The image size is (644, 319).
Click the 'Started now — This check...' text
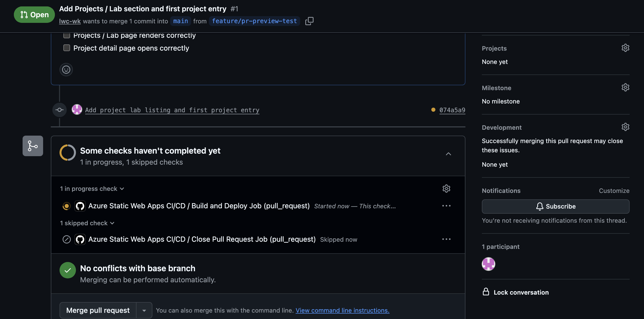355,206
